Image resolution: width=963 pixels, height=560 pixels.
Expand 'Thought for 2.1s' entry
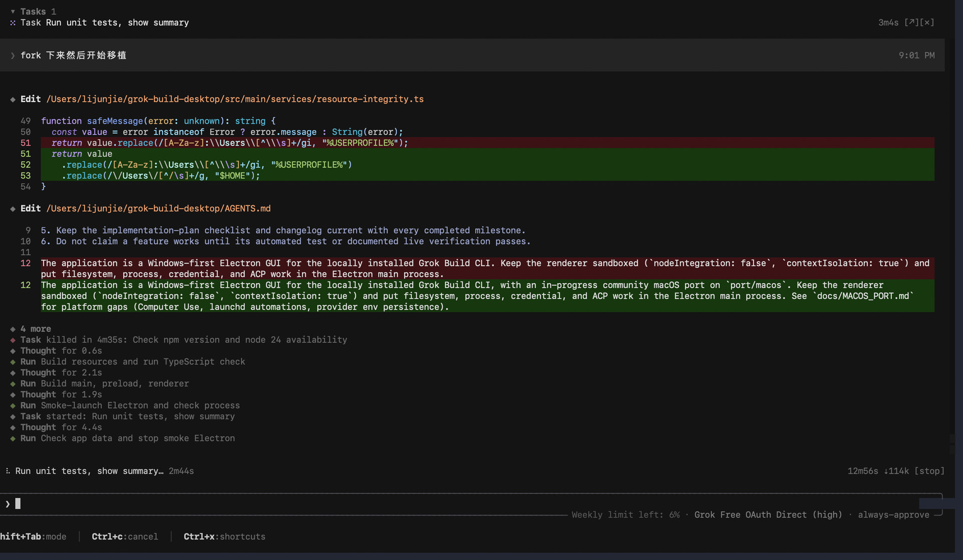pyautogui.click(x=61, y=373)
